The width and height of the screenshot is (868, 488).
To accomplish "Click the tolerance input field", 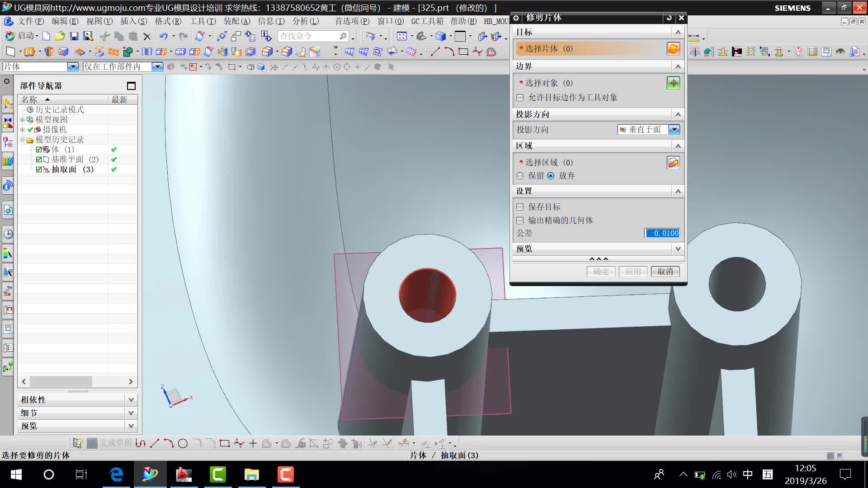I will pyautogui.click(x=662, y=233).
